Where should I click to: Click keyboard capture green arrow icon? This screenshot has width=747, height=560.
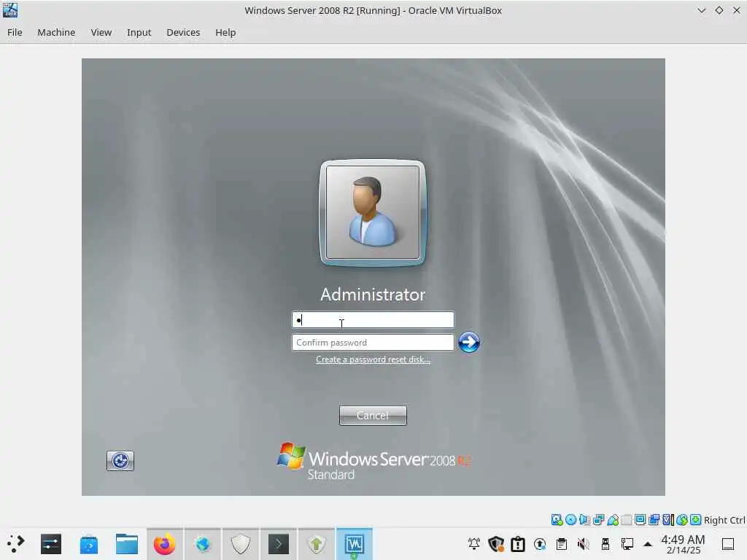(695, 519)
